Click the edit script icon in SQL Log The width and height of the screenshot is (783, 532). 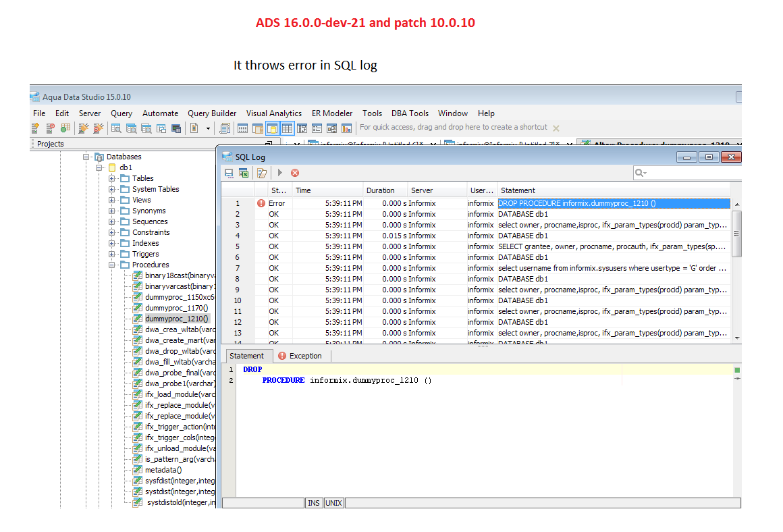tap(262, 173)
